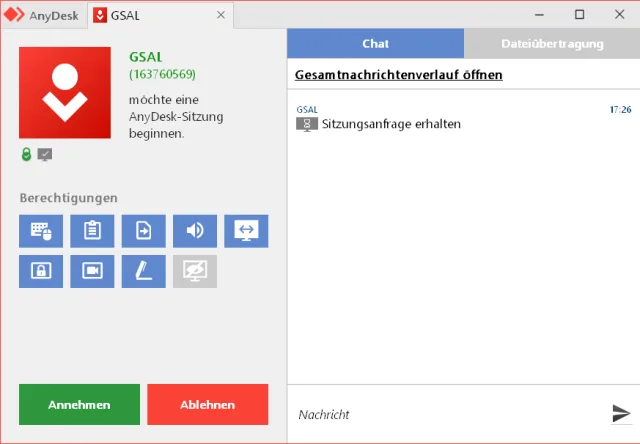Switch to the Chat tab
The image size is (640, 444).
coord(376,44)
